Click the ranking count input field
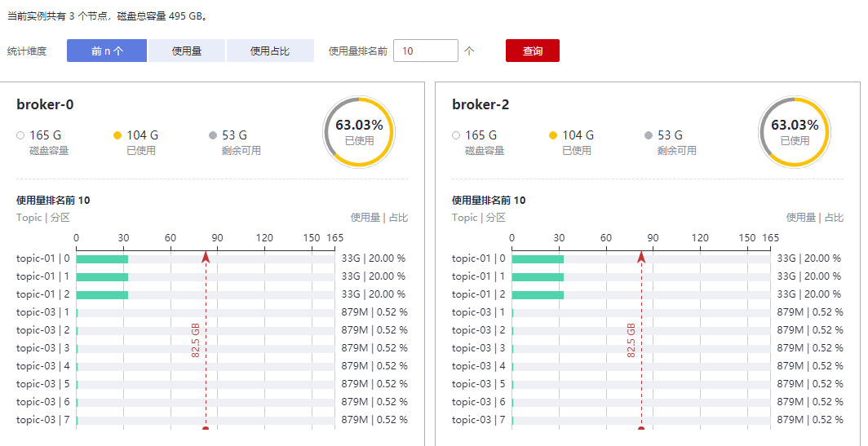Viewport: 868px width, 446px height. pos(426,51)
